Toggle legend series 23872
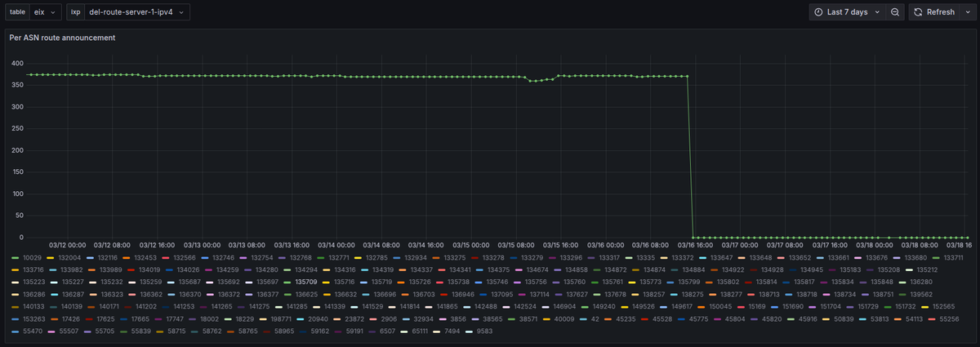This screenshot has height=347, width=980. 354,319
